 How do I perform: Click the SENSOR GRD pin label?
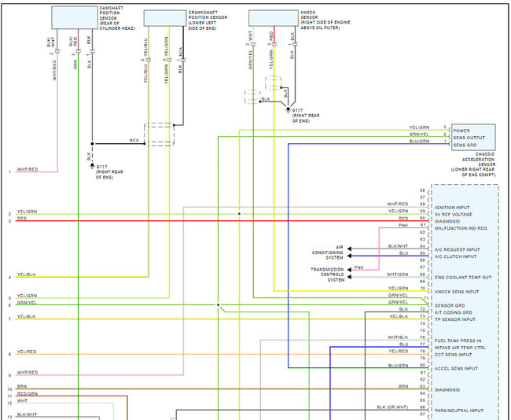(x=450, y=305)
